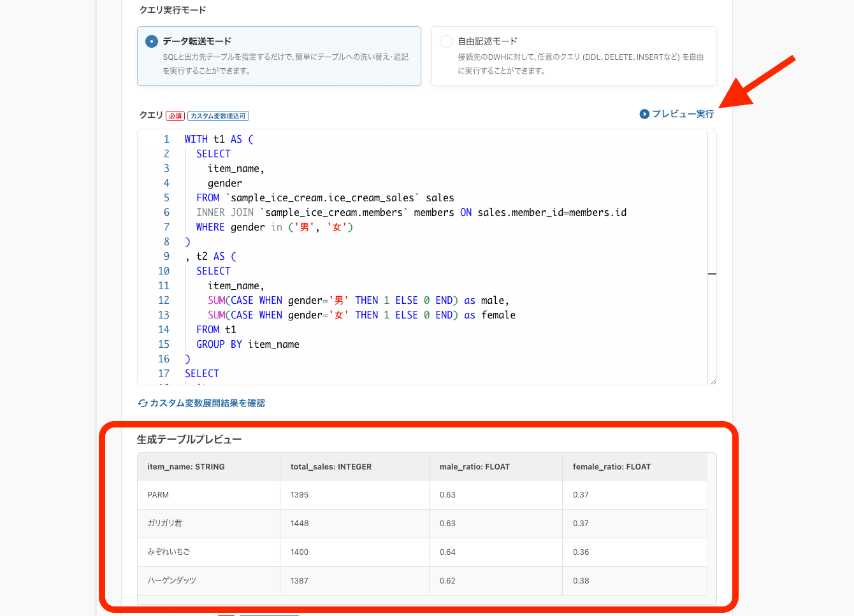
Task: Open カスタム変数展開結果を確認 link
Action: tap(207, 403)
